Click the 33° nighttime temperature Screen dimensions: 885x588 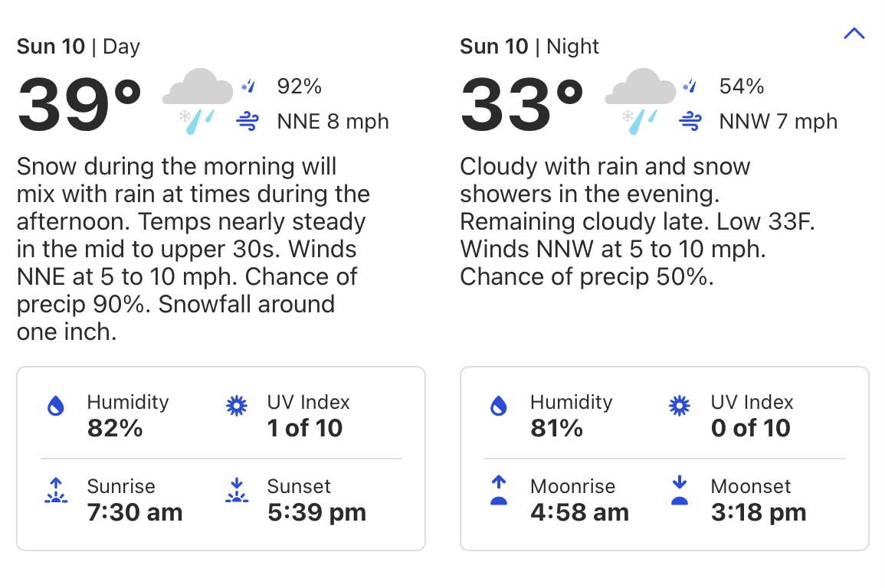(523, 103)
